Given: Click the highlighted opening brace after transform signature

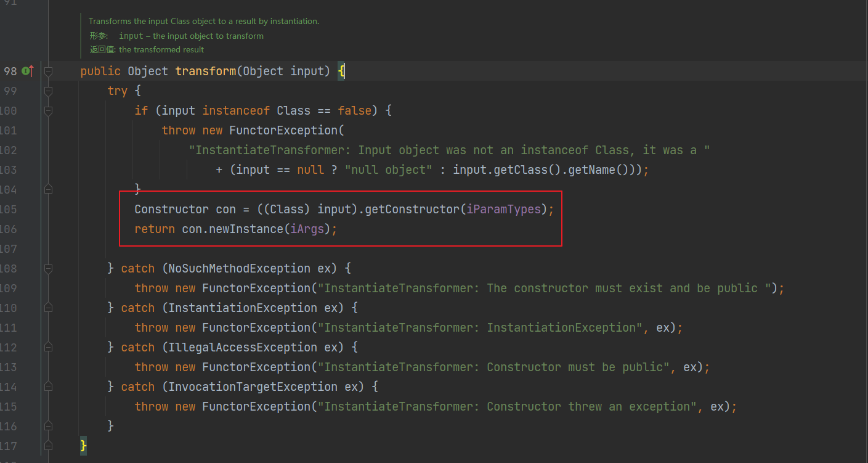Looking at the screenshot, I should click(x=342, y=72).
